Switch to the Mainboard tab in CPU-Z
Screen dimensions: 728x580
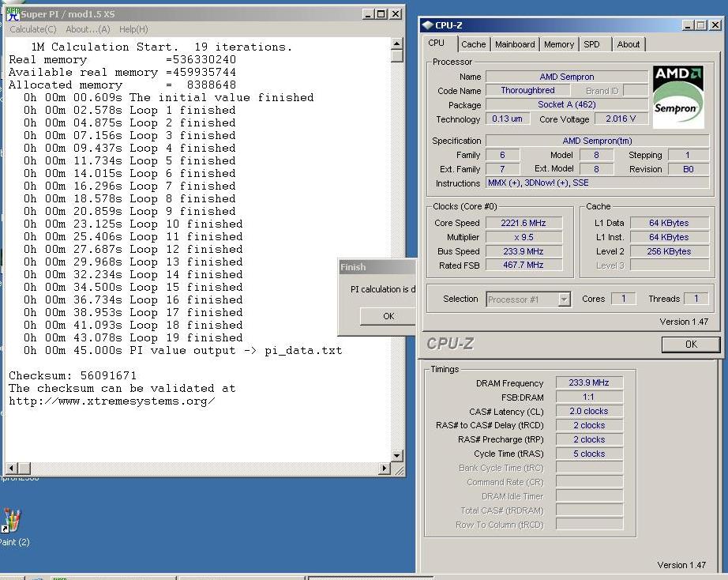click(x=515, y=44)
